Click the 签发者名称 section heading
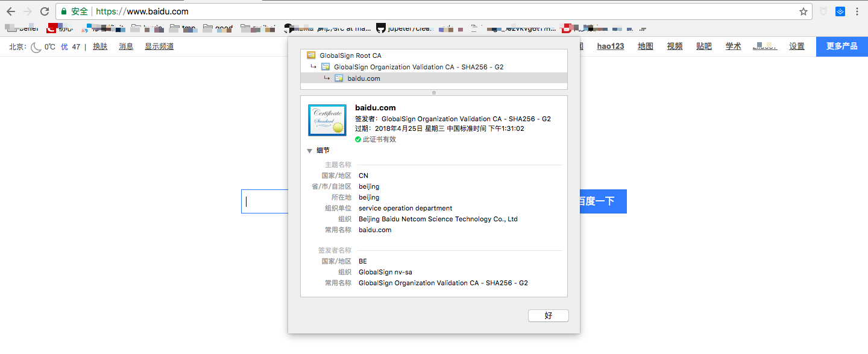 (335, 250)
